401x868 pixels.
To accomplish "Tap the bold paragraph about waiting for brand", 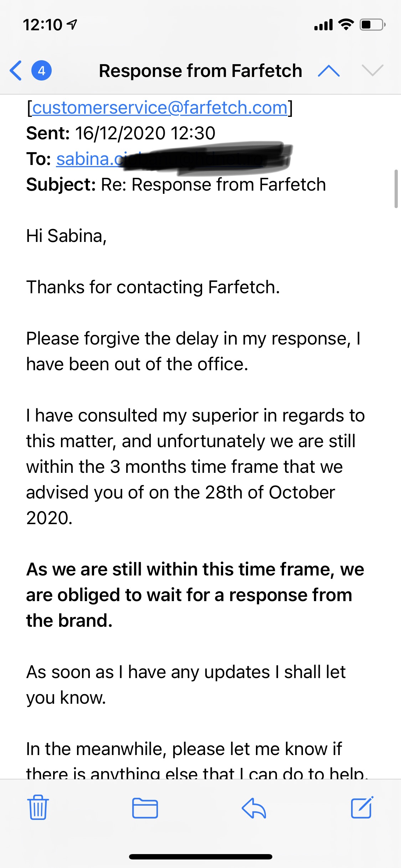I will click(195, 595).
